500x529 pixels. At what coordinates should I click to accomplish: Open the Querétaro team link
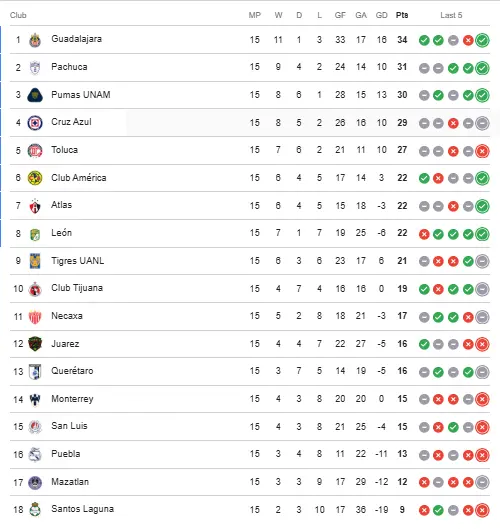coord(72,371)
